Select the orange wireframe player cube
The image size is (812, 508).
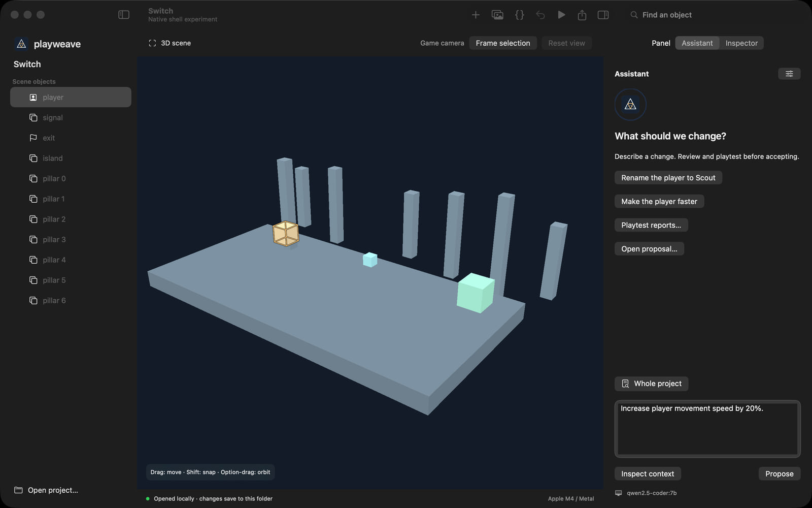[286, 234]
